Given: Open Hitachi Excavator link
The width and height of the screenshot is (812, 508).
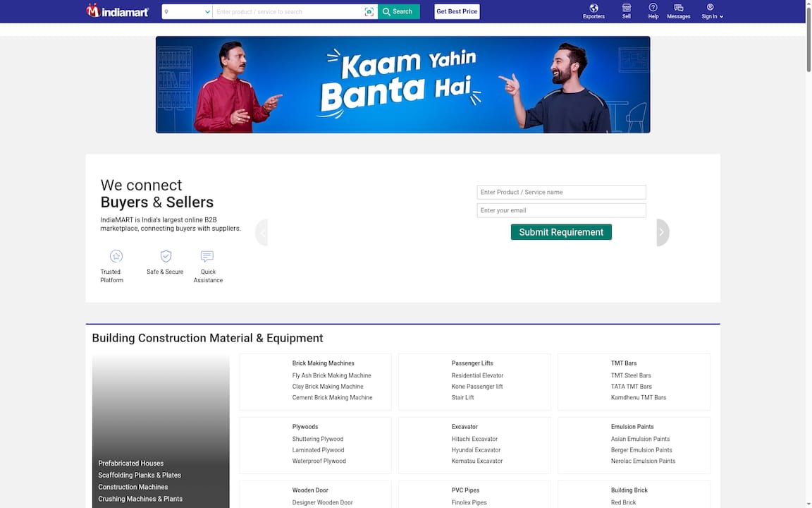Looking at the screenshot, I should (x=474, y=439).
